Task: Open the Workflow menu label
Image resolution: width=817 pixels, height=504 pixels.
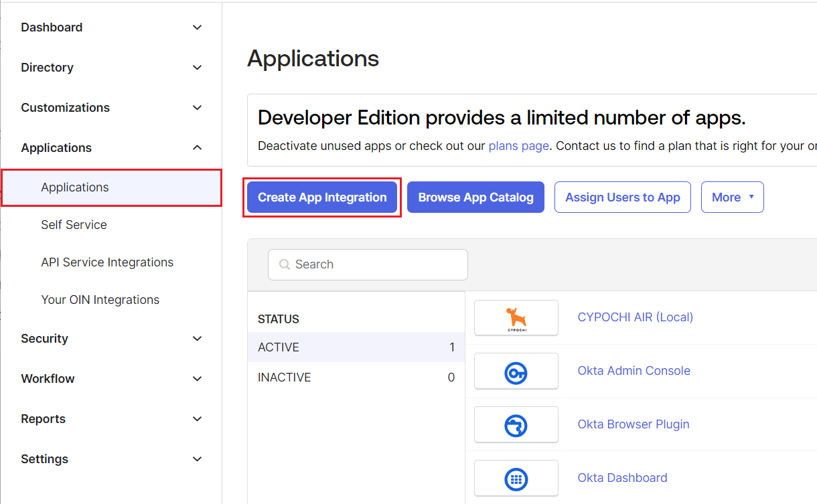Action: pyautogui.click(x=48, y=379)
